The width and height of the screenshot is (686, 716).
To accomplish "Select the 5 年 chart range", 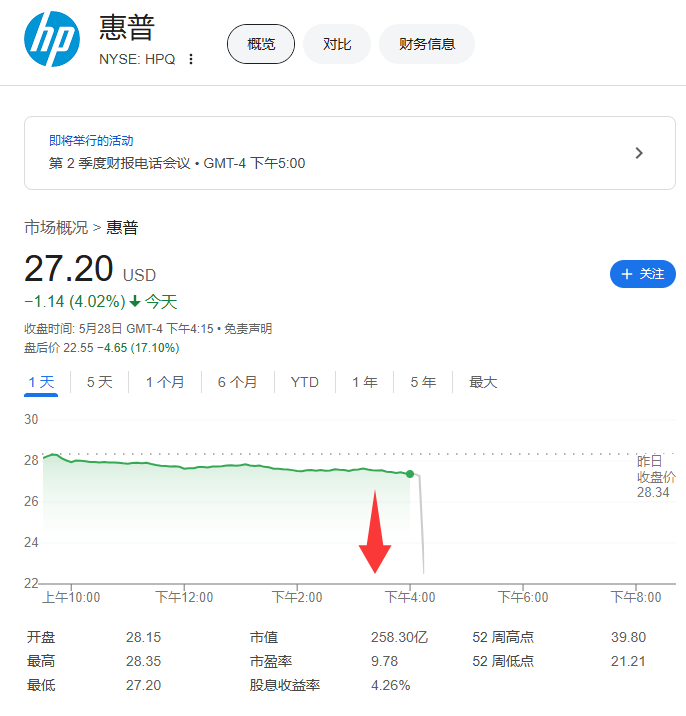I will tap(423, 382).
